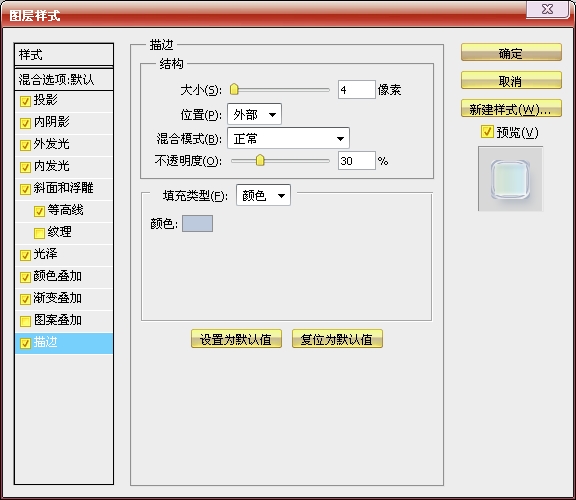Click the 不透明度 opacity slider handle
This screenshot has width=576, height=500.
[260, 160]
